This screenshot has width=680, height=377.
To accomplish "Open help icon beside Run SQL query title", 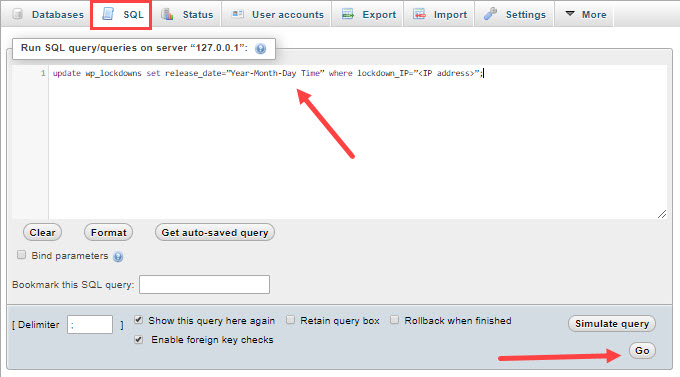I will click(261, 49).
